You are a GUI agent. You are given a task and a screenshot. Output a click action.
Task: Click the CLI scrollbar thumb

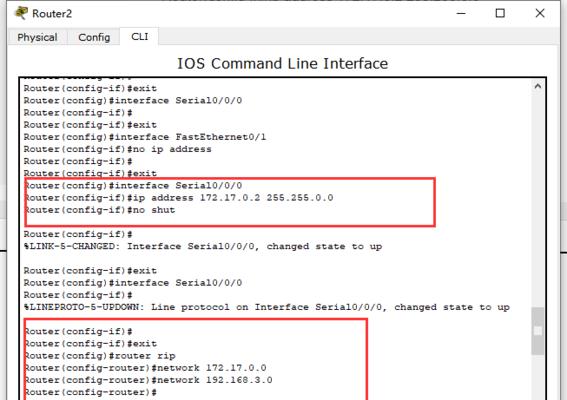[538, 331]
